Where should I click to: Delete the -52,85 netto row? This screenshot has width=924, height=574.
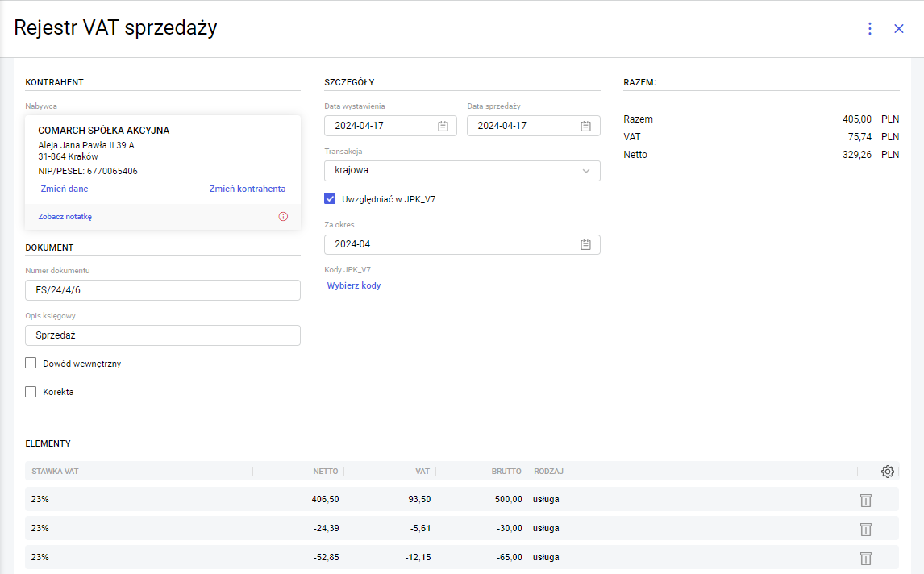point(866,558)
